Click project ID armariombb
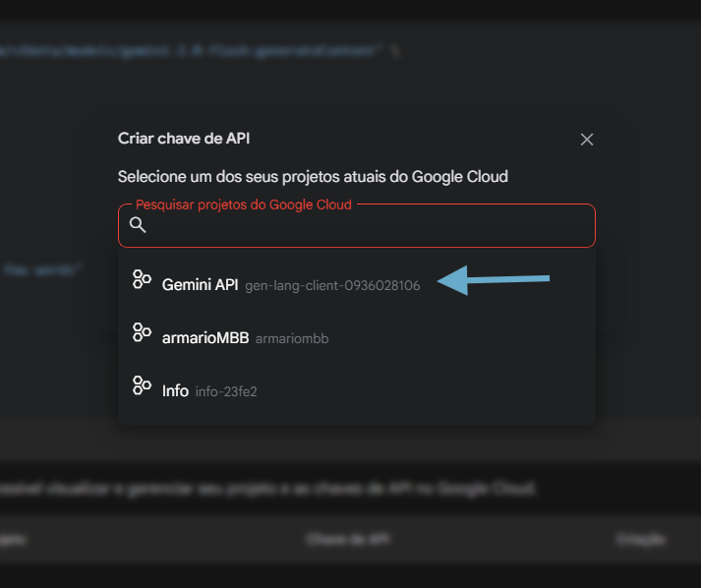The width and height of the screenshot is (701, 588). pyautogui.click(x=292, y=338)
